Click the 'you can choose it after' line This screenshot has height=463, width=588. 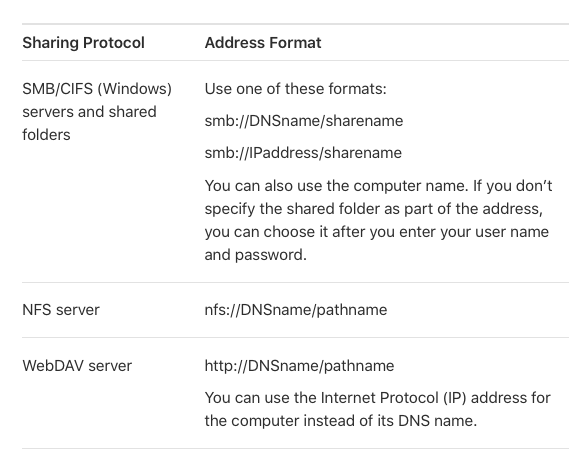point(376,232)
